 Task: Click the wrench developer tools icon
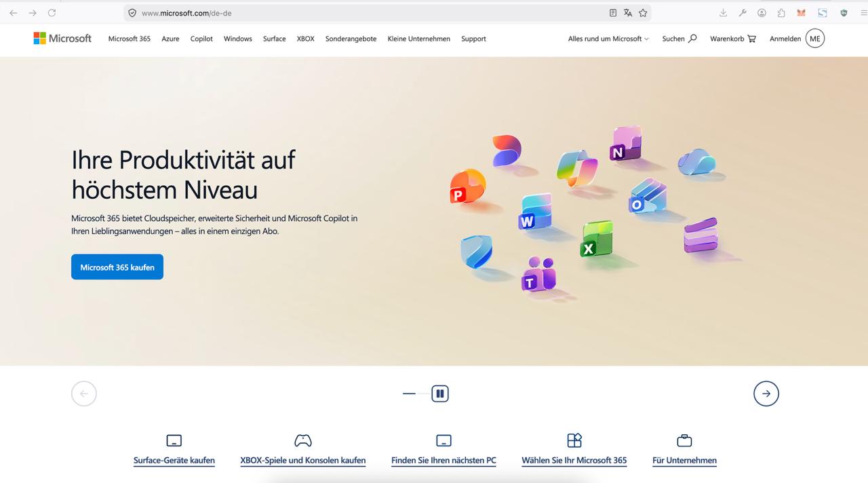[743, 13]
